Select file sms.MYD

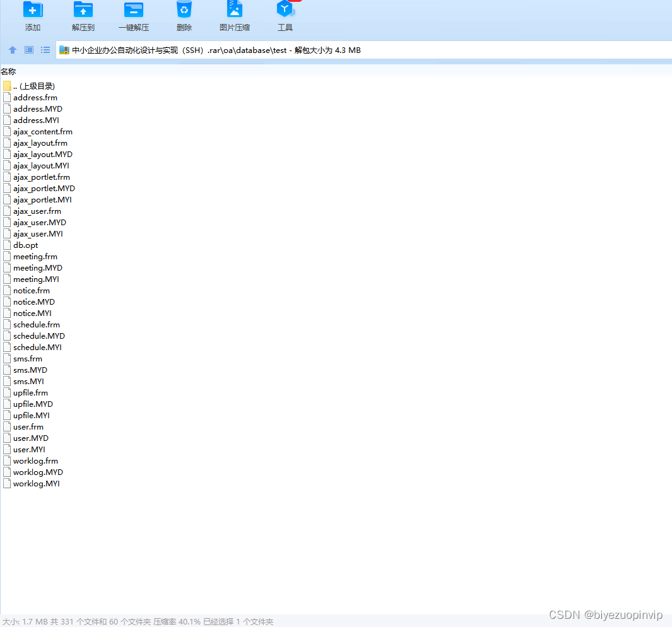(x=30, y=370)
